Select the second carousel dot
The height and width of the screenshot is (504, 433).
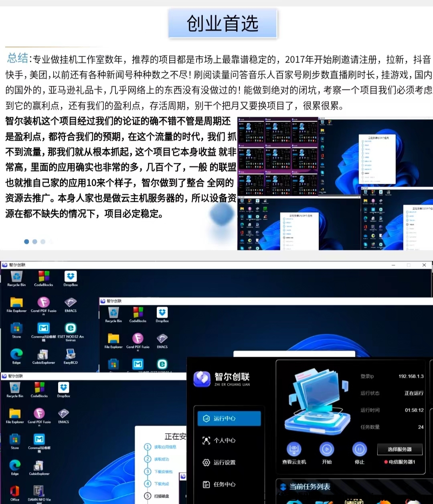35,242
